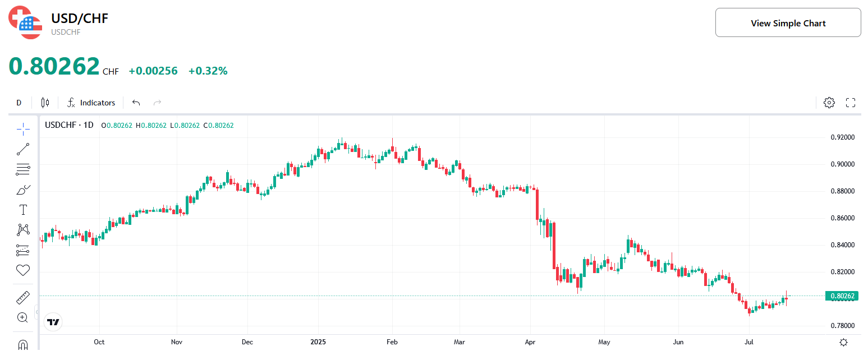868x360 pixels.
Task: Open the forecasting and measurement tools
Action: point(22,250)
